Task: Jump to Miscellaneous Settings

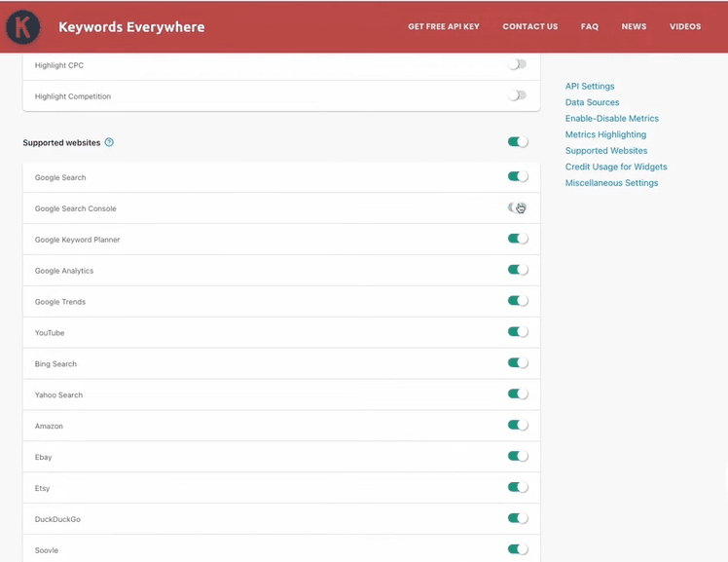Action: [611, 183]
